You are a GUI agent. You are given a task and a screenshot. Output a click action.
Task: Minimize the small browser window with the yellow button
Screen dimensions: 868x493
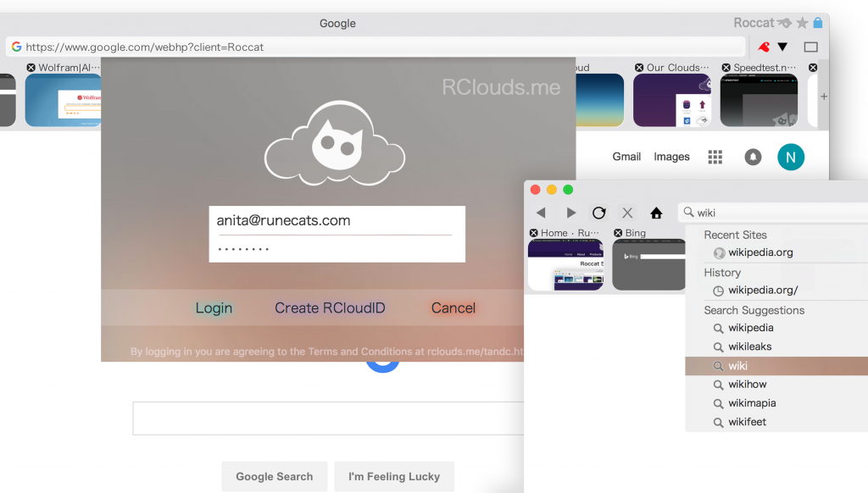click(551, 190)
